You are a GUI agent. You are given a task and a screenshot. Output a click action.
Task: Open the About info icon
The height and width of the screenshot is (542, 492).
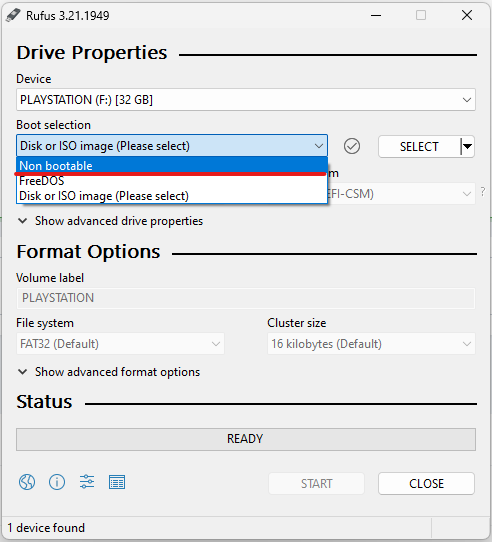[x=57, y=482]
